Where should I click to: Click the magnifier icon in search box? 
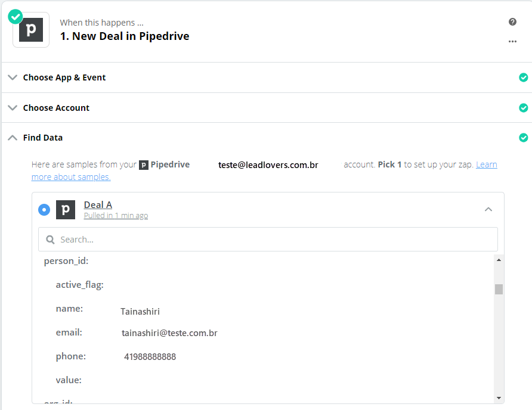(51, 240)
